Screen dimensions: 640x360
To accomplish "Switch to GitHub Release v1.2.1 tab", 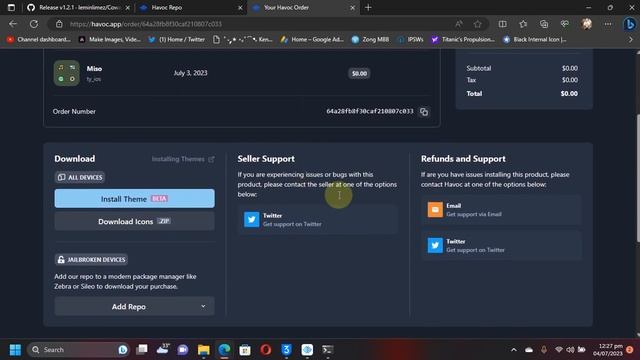I will [78, 7].
